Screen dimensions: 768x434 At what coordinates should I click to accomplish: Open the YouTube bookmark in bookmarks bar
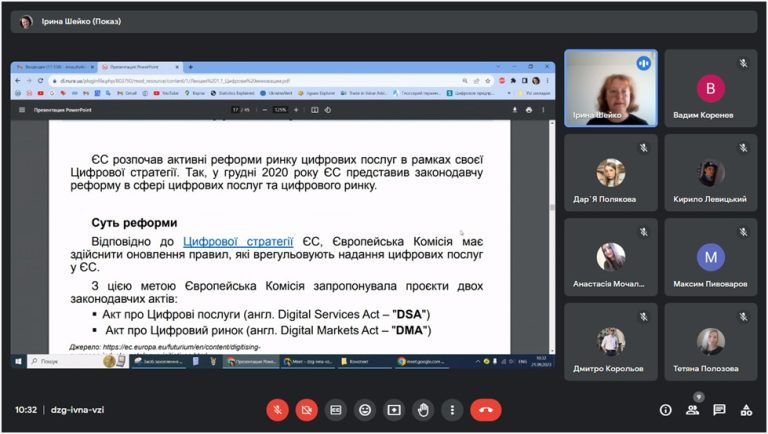(x=166, y=93)
